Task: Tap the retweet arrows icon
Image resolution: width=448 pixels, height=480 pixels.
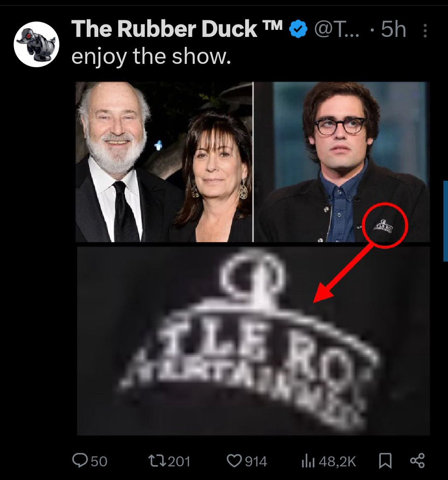Action: click(x=158, y=461)
